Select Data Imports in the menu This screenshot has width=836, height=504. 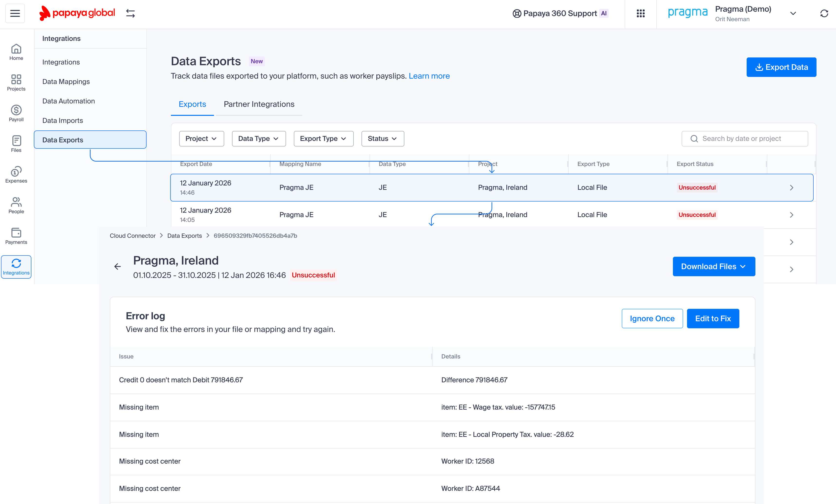(x=62, y=120)
